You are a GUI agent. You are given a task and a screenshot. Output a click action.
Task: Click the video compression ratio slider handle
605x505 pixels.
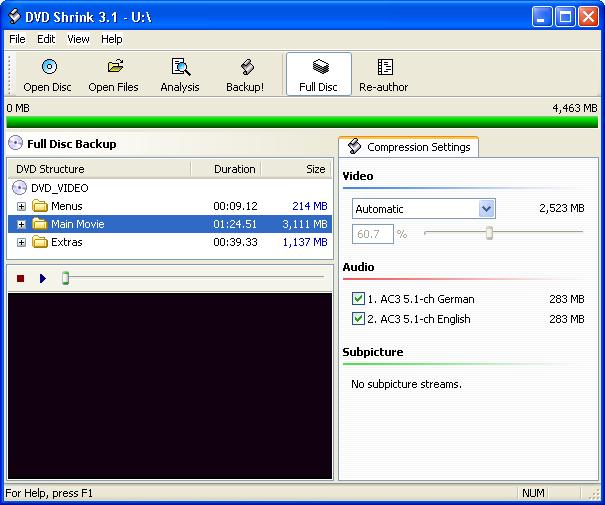(489, 233)
